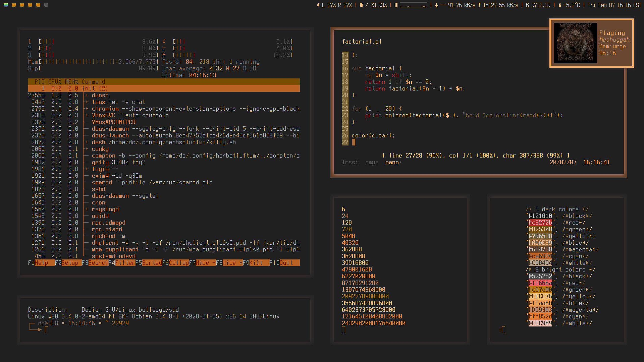The image size is (644, 362).
Task: Click the Meshuggah album art thumbnail
Action: click(x=575, y=43)
